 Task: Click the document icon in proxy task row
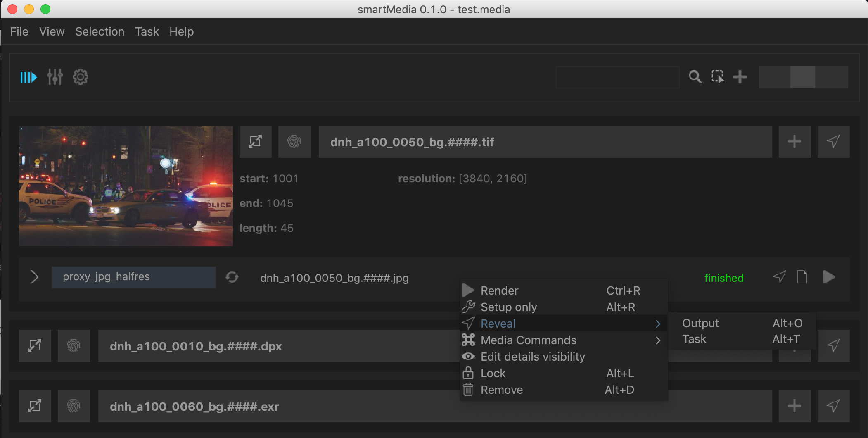click(802, 277)
